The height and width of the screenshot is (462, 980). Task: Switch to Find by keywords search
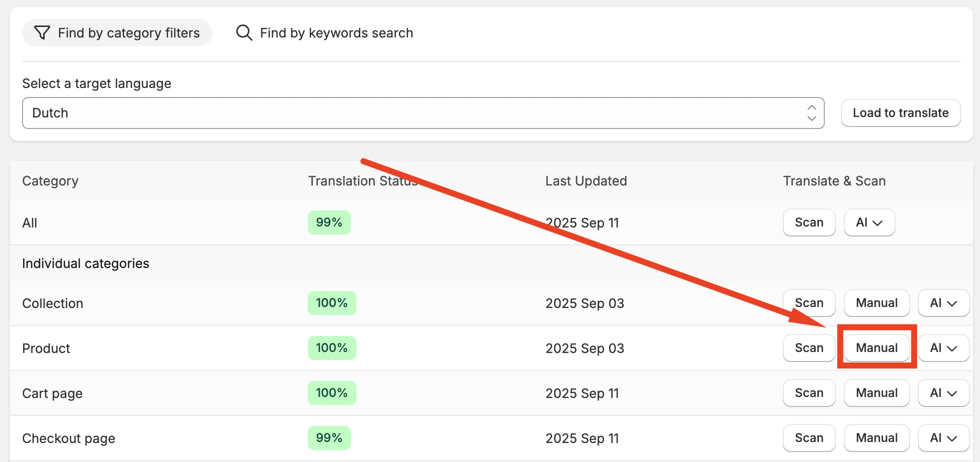pos(324,33)
